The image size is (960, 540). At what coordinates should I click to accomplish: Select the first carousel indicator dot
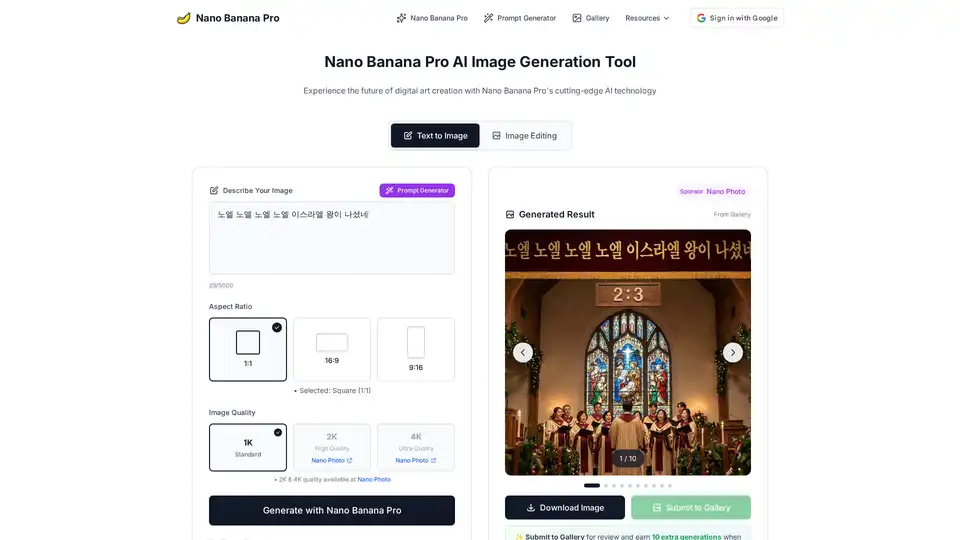(x=591, y=486)
